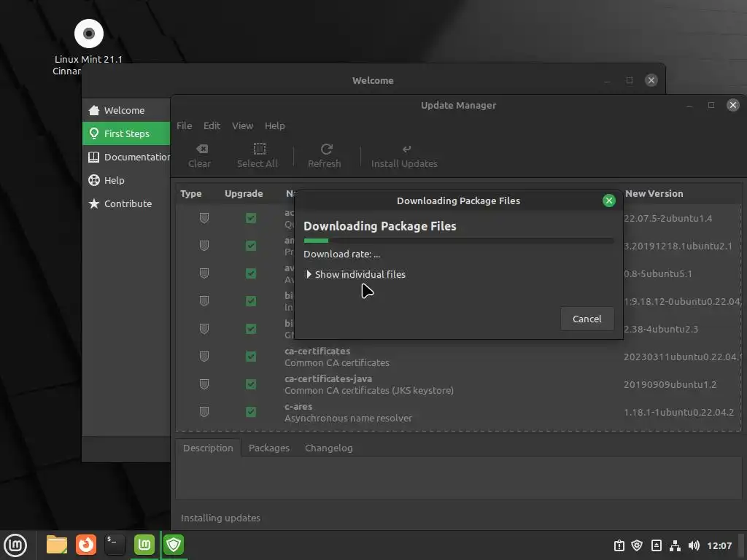The width and height of the screenshot is (747, 560).
Task: Toggle upgrade checkbox for version 0.8-5ubuntu5.1 row
Action: (251, 273)
